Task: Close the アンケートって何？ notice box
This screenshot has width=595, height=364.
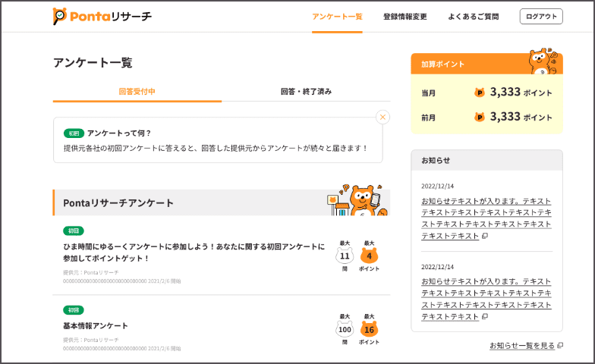Action: tap(382, 117)
